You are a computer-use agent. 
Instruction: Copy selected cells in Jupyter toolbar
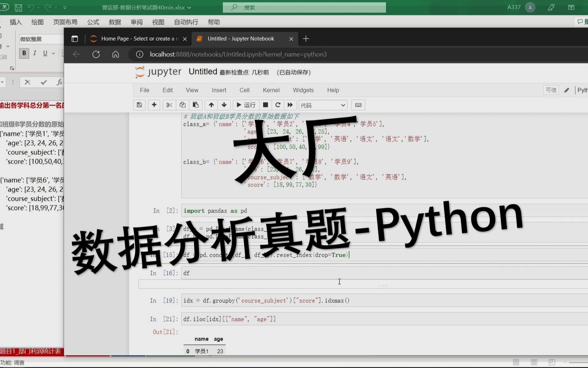click(182, 105)
